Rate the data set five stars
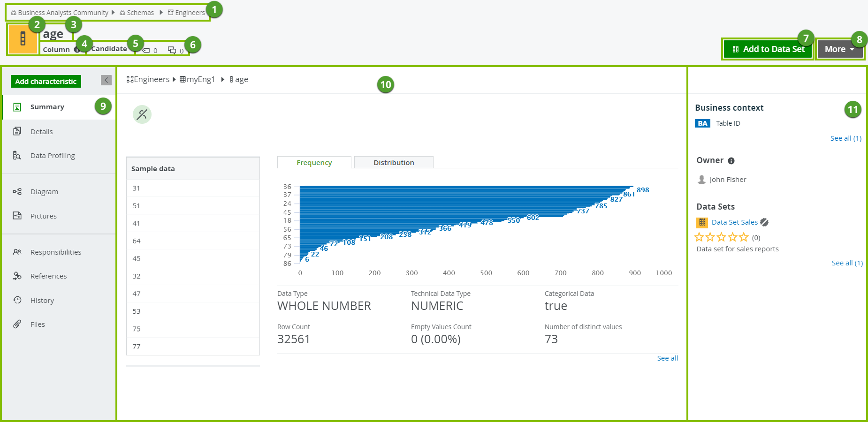 point(744,237)
